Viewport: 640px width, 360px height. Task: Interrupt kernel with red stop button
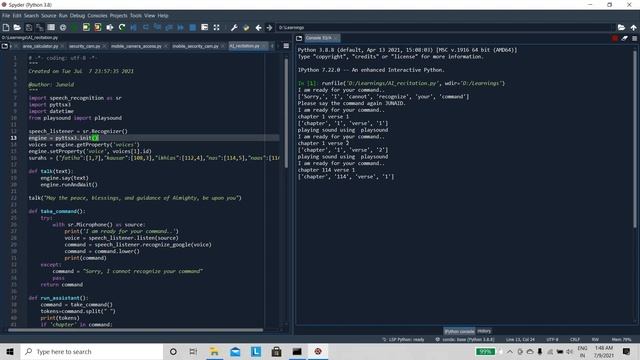615,38
